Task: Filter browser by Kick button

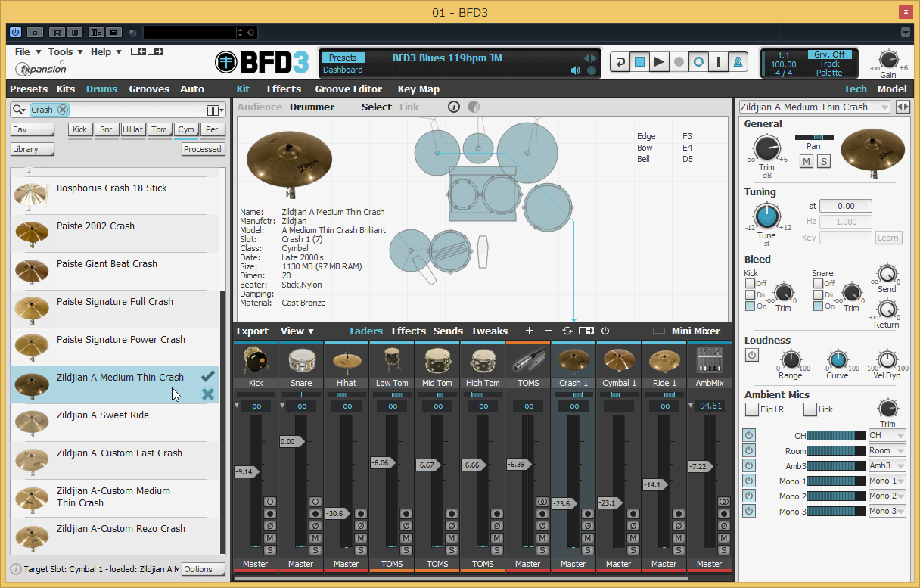Action: [79, 129]
